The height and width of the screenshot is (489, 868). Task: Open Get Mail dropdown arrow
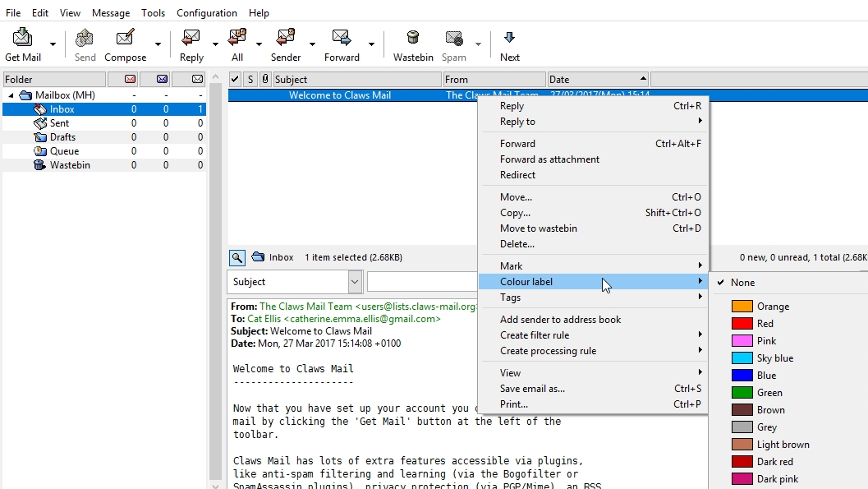tap(53, 44)
